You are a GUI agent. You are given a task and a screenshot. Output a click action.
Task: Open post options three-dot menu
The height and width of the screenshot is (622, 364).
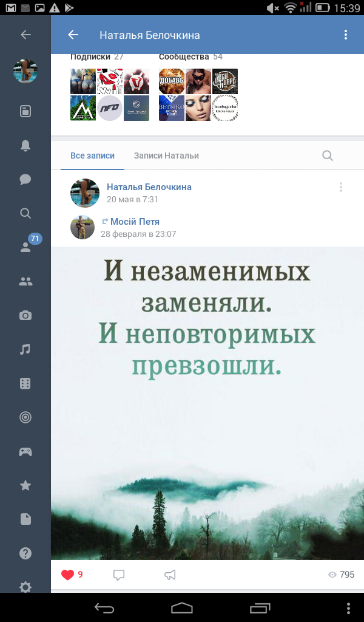[x=340, y=187]
